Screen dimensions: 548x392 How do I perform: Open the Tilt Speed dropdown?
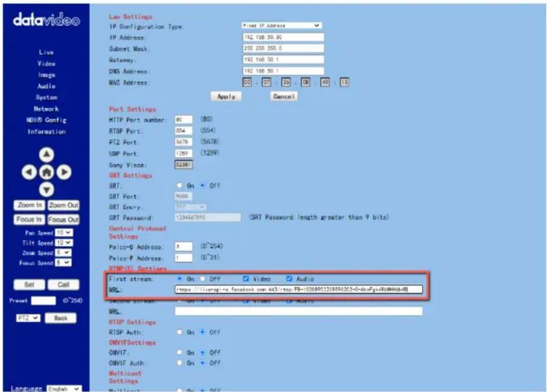click(x=64, y=242)
